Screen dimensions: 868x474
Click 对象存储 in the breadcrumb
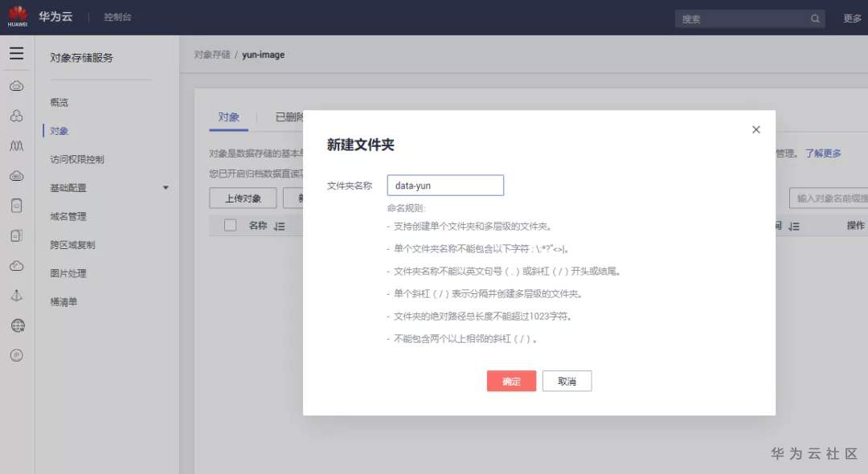pos(212,55)
